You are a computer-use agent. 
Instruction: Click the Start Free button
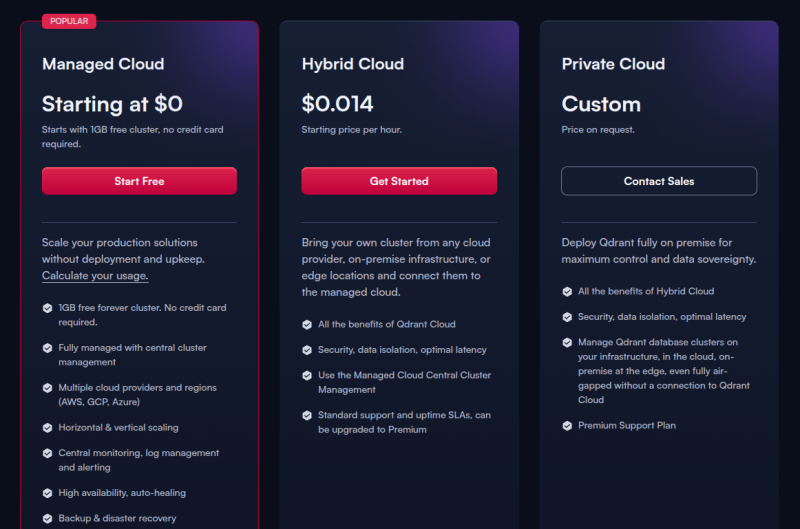[139, 181]
